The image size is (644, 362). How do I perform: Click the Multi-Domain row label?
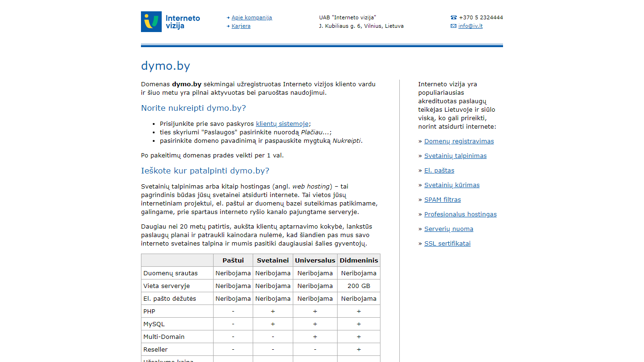tap(164, 337)
